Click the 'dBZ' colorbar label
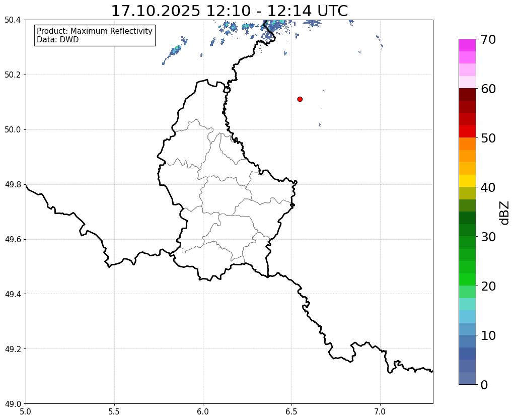The height and width of the screenshot is (420, 515). click(x=505, y=213)
